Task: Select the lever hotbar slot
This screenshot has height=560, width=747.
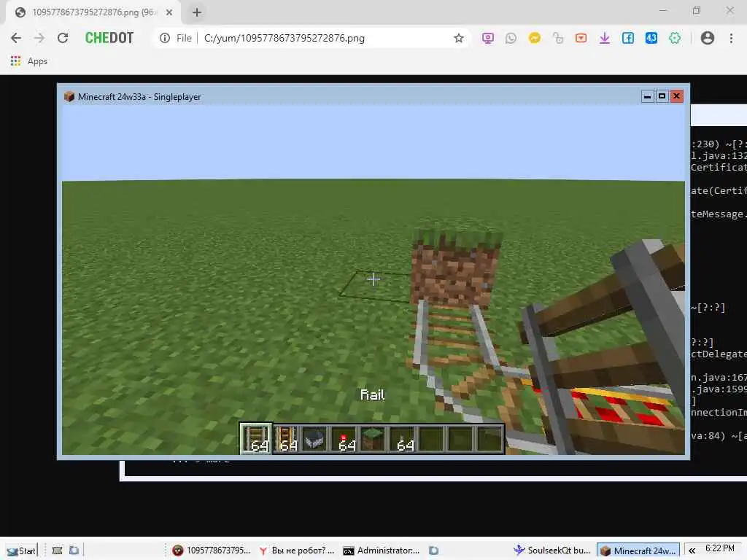Action: tap(403, 438)
